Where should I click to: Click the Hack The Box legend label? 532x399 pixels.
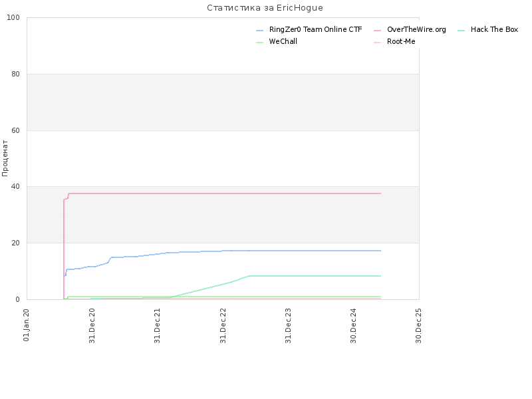click(x=494, y=30)
